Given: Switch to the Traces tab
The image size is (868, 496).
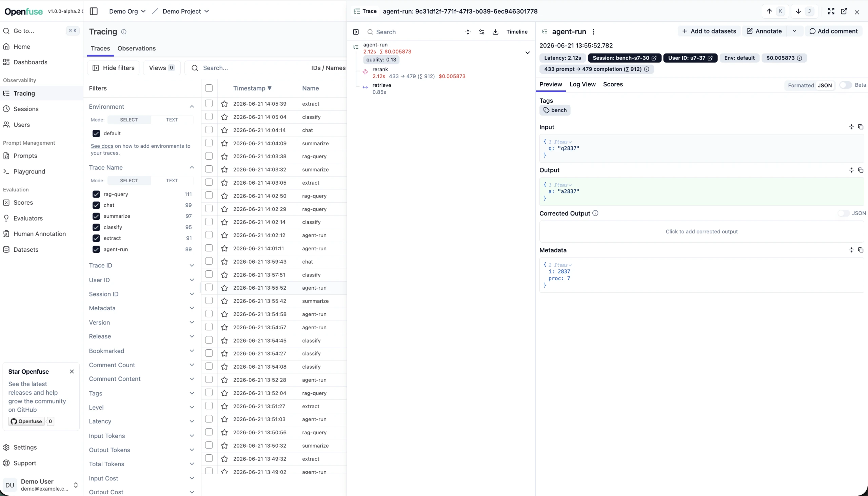Looking at the screenshot, I should (x=100, y=48).
